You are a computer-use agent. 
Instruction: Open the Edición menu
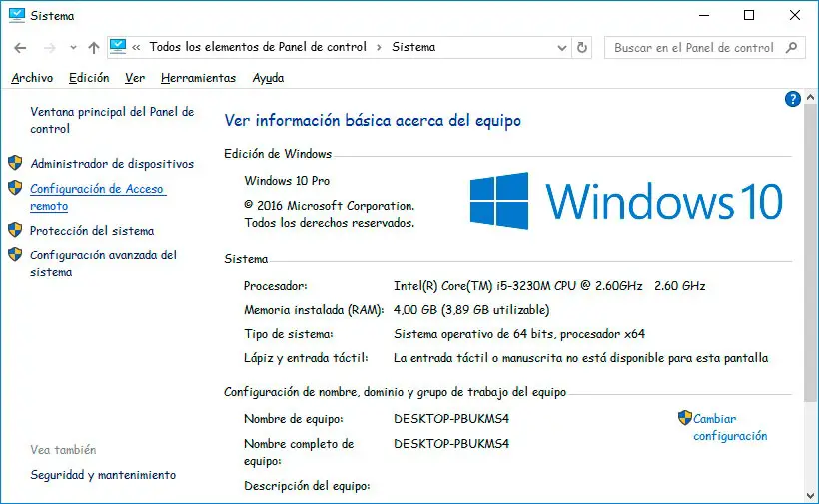(89, 78)
